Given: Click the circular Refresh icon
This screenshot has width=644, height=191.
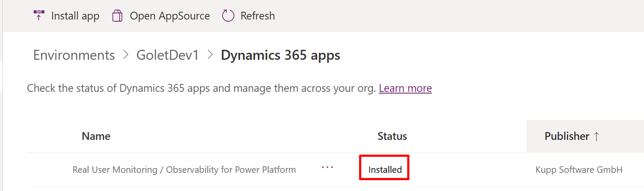Looking at the screenshot, I should (228, 16).
